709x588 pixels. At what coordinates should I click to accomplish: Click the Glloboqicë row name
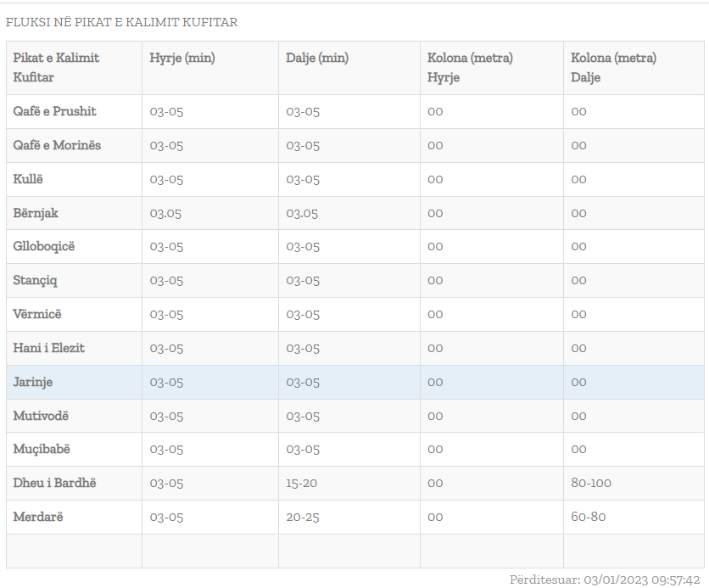[44, 246]
